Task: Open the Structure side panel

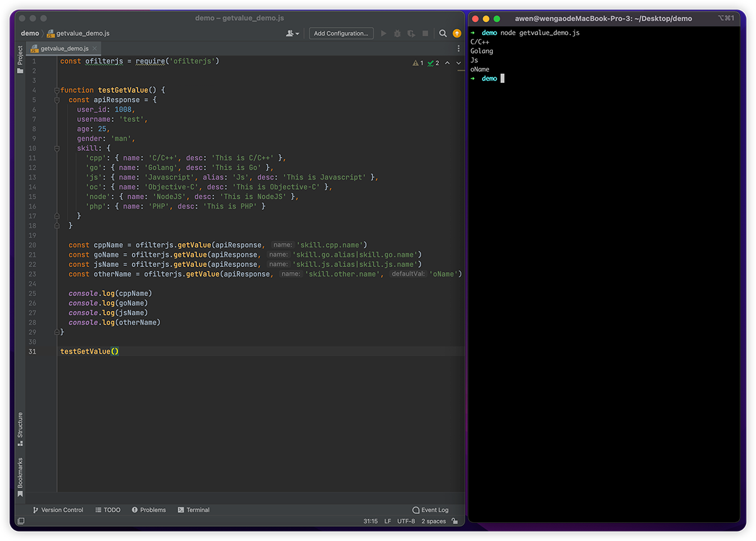Action: [x=20, y=429]
